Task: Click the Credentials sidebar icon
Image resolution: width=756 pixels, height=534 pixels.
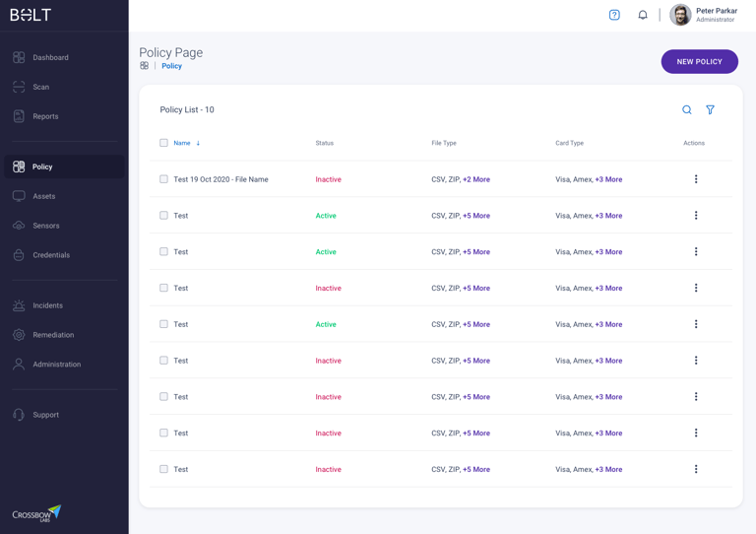Action: pyautogui.click(x=19, y=255)
